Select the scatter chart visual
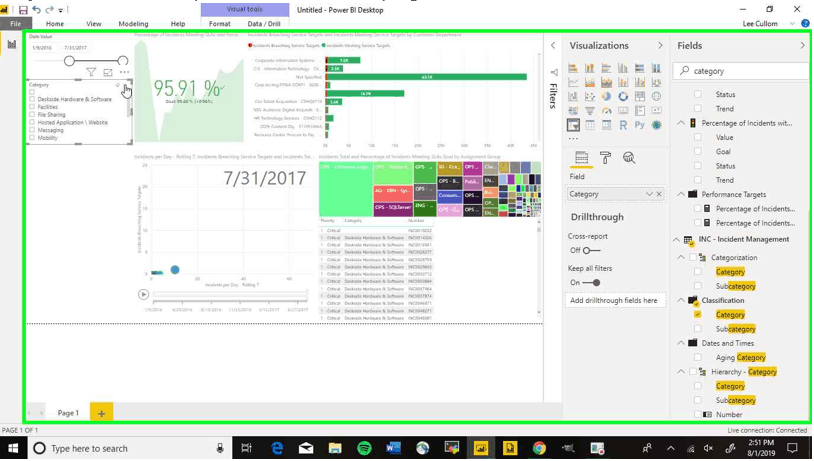 click(x=590, y=97)
